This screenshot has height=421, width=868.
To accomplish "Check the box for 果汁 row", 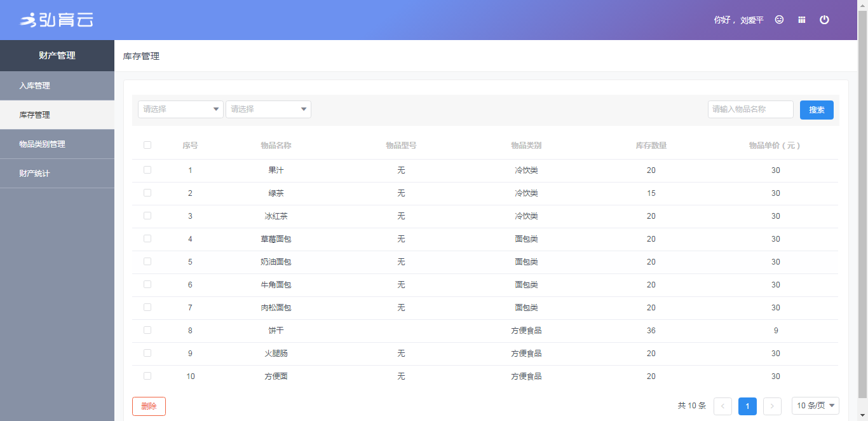I will click(147, 170).
